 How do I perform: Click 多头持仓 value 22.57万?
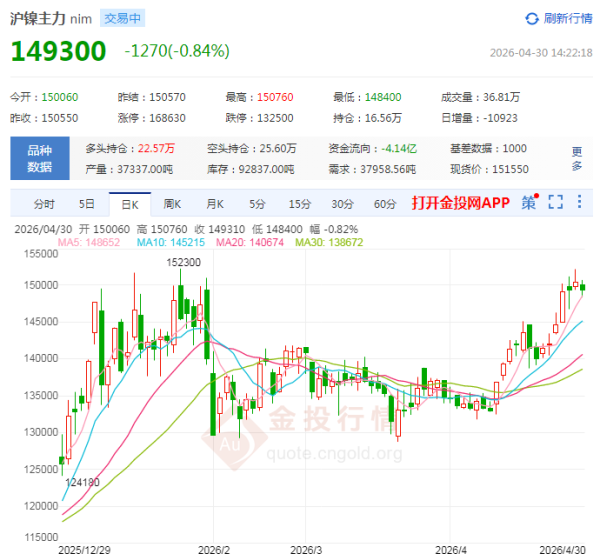(156, 148)
